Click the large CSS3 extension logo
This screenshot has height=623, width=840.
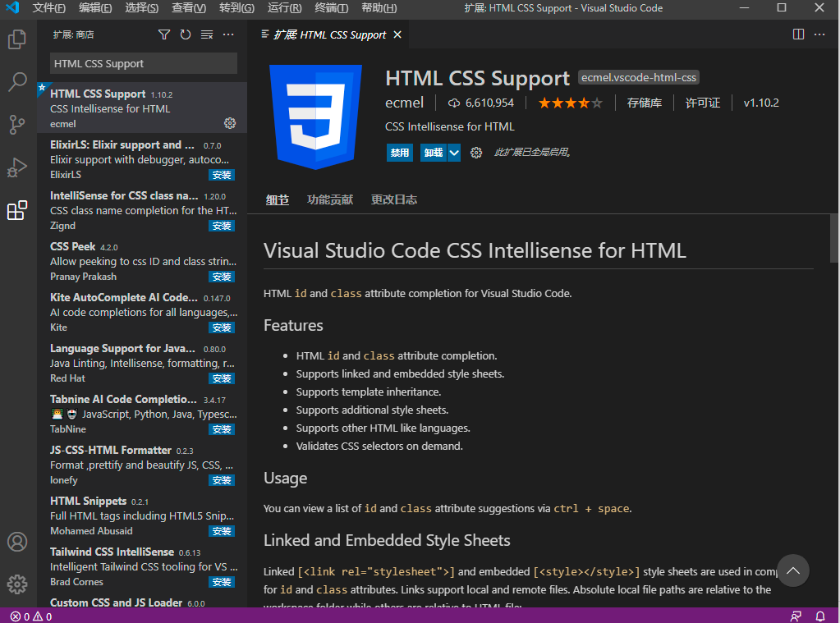click(x=315, y=117)
